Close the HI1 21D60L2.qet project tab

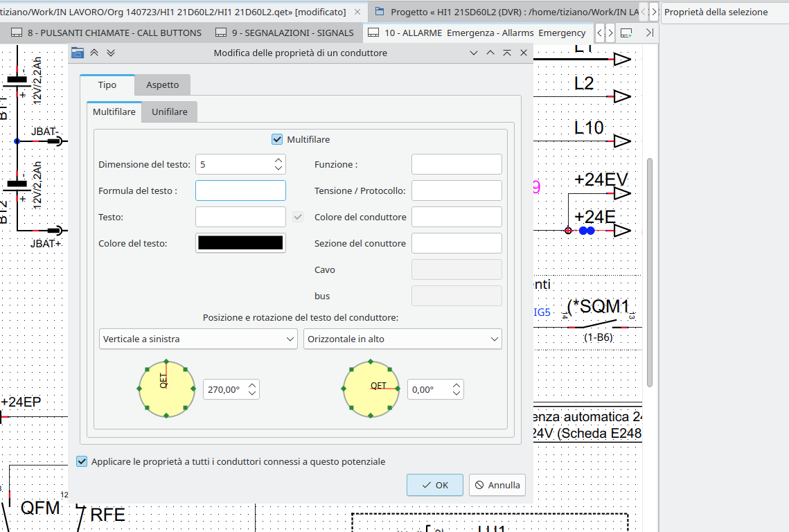pos(359,12)
